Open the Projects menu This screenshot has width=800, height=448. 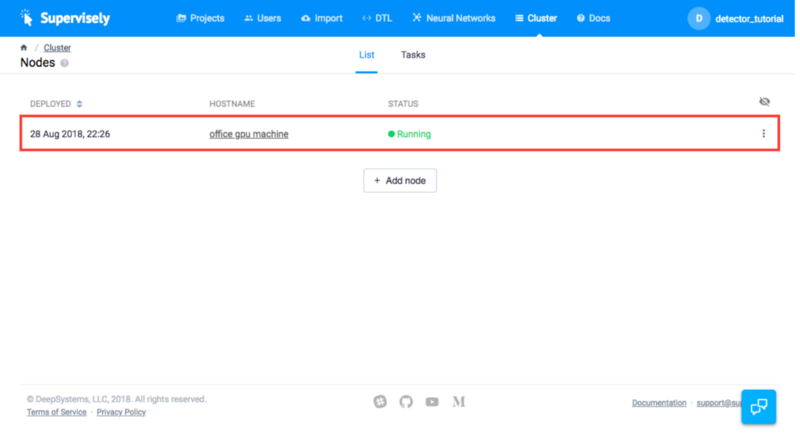pos(200,18)
